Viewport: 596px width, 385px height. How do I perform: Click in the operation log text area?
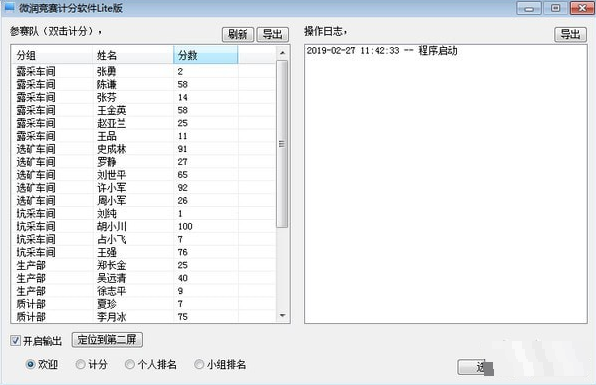click(445, 184)
